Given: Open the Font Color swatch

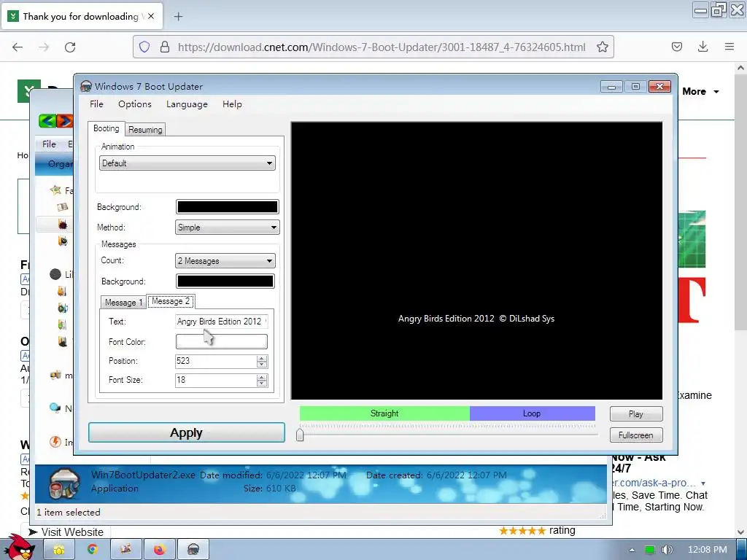Looking at the screenshot, I should 222,341.
